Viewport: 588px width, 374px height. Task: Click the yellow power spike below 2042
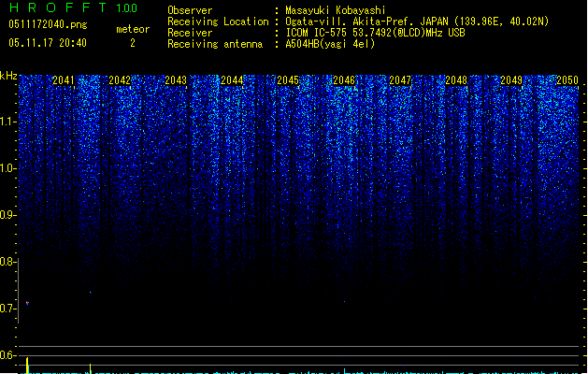point(90,368)
